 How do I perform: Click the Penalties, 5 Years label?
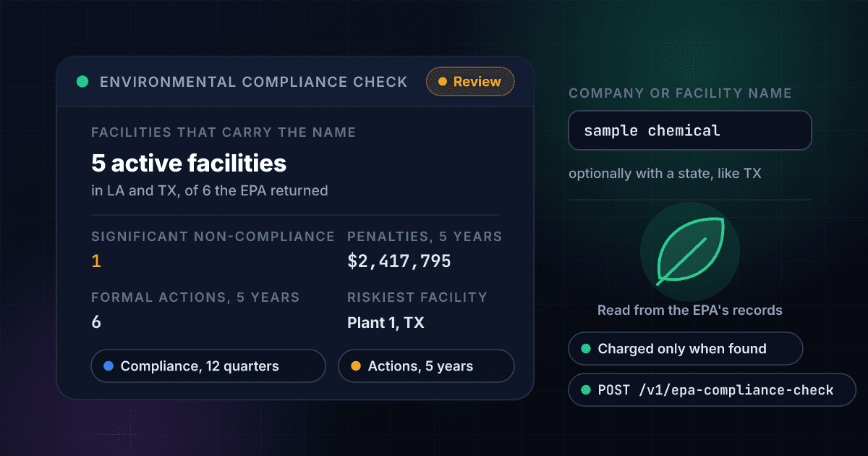click(x=425, y=237)
